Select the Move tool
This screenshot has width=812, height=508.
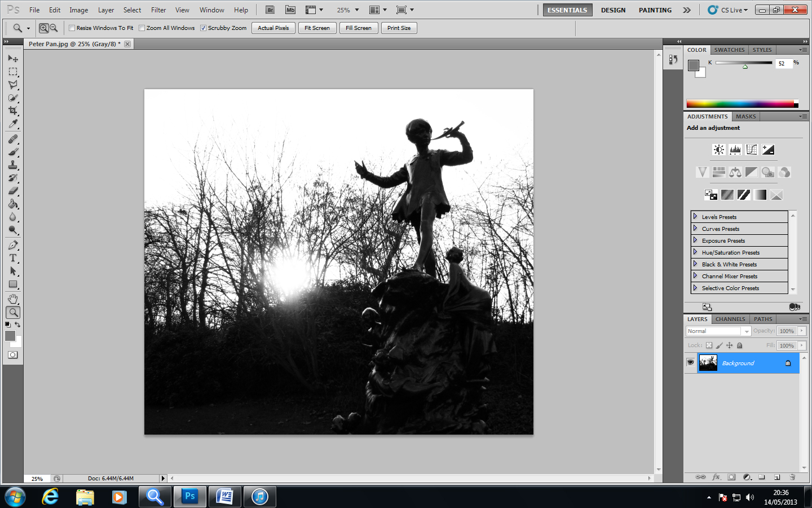click(x=13, y=59)
